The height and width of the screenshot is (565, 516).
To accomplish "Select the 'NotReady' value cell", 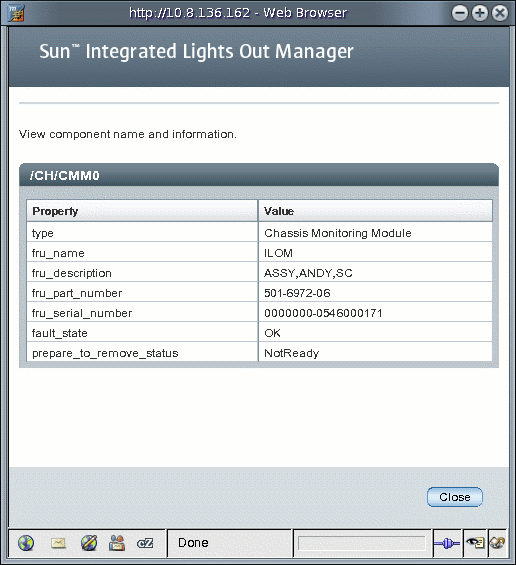I will tap(375, 353).
